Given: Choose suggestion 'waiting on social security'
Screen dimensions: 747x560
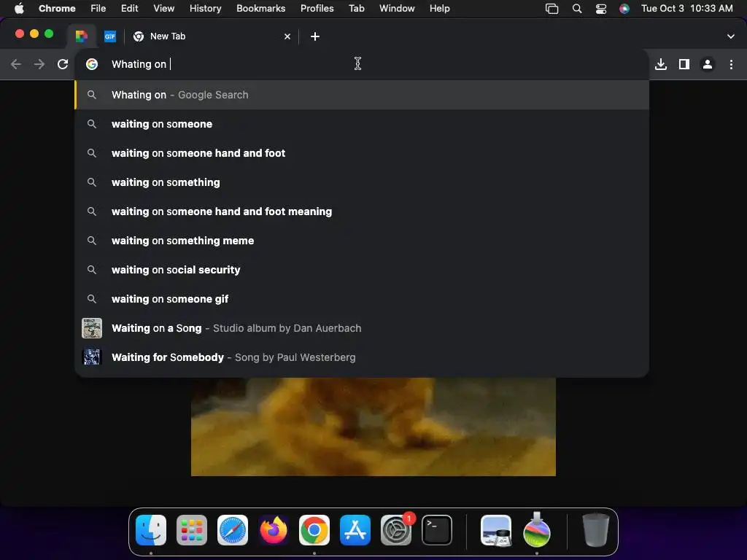Looking at the screenshot, I should click(x=362, y=270).
